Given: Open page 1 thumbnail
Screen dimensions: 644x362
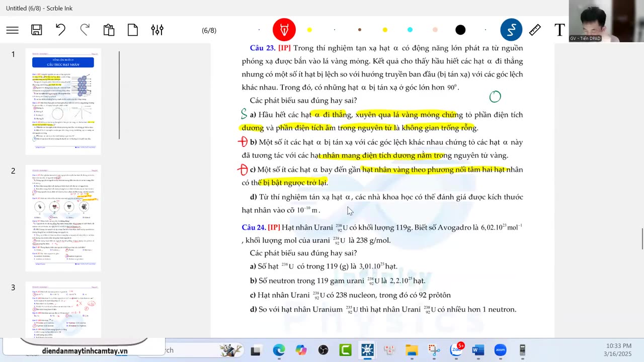Looking at the screenshot, I should (63, 102).
